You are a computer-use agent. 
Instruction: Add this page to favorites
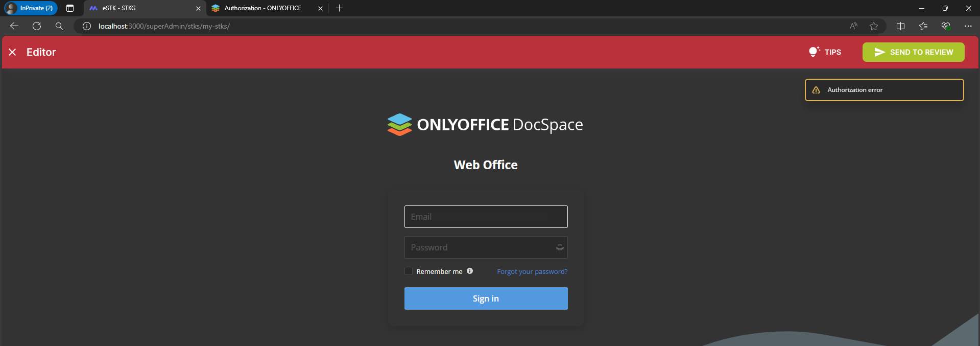pos(874,26)
